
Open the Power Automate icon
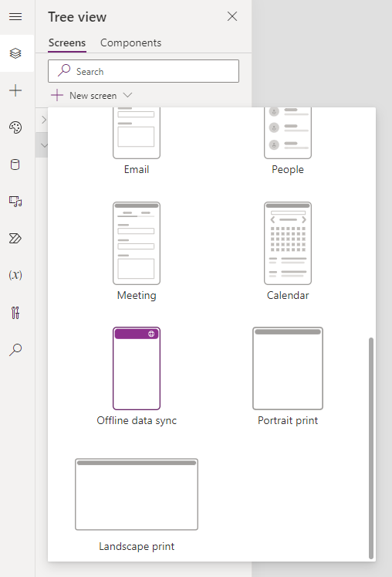(15, 239)
